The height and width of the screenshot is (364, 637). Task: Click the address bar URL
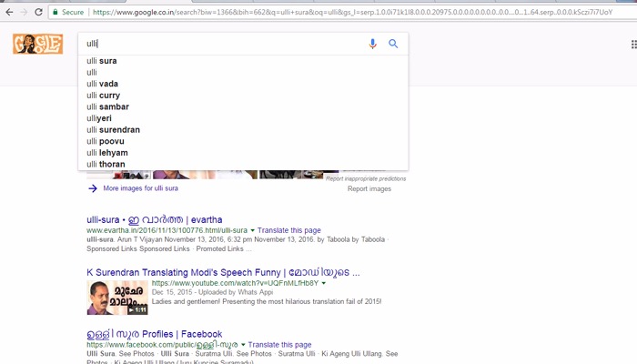click(x=352, y=12)
